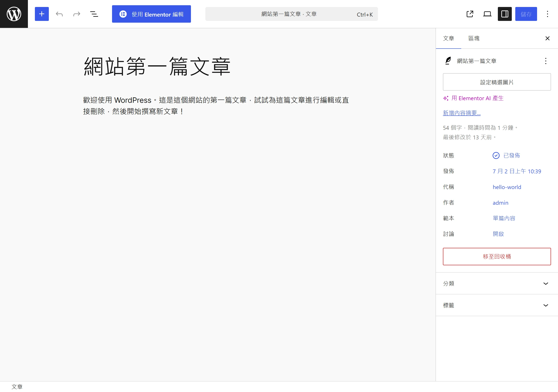
Task: Click the 儲存 save button
Action: point(526,14)
